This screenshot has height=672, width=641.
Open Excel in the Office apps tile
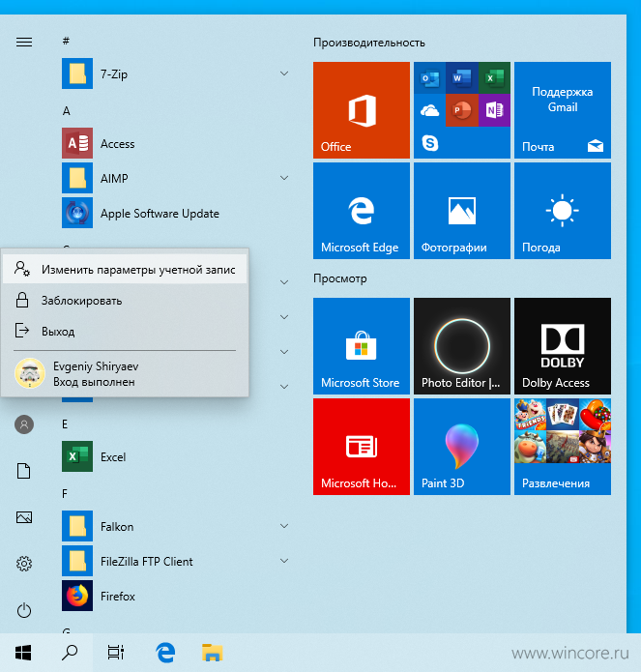[494, 78]
